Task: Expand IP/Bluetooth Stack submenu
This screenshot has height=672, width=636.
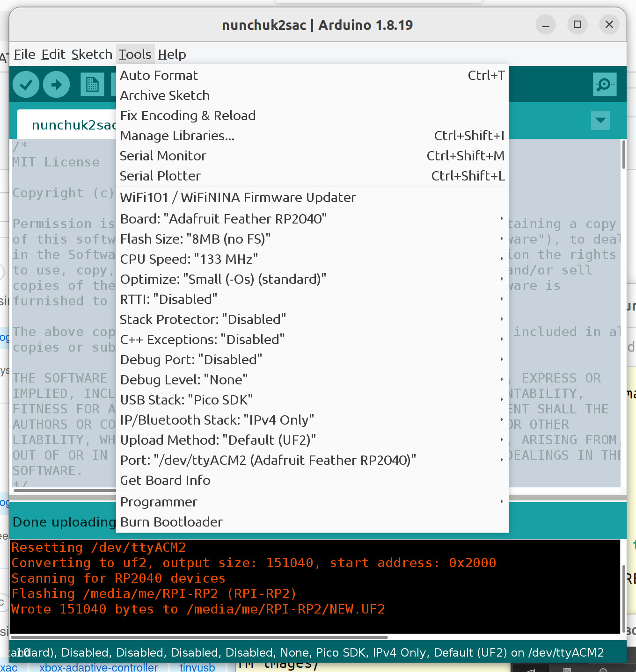Action: coord(312,420)
